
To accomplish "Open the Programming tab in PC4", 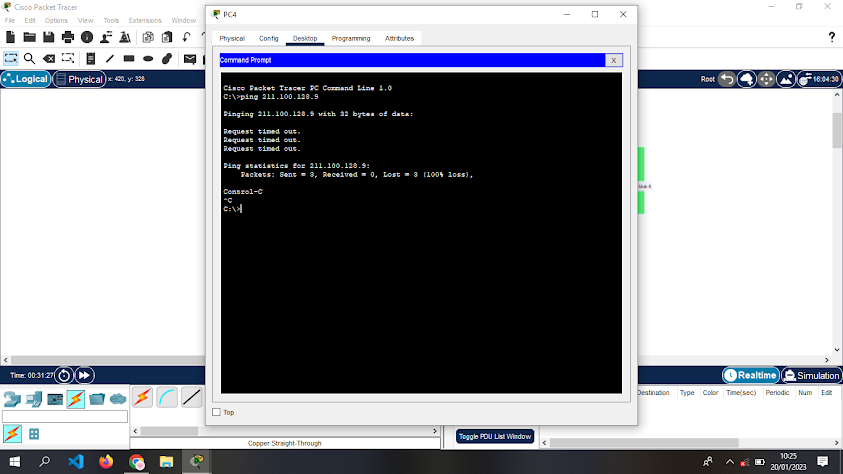I will pyautogui.click(x=351, y=39).
